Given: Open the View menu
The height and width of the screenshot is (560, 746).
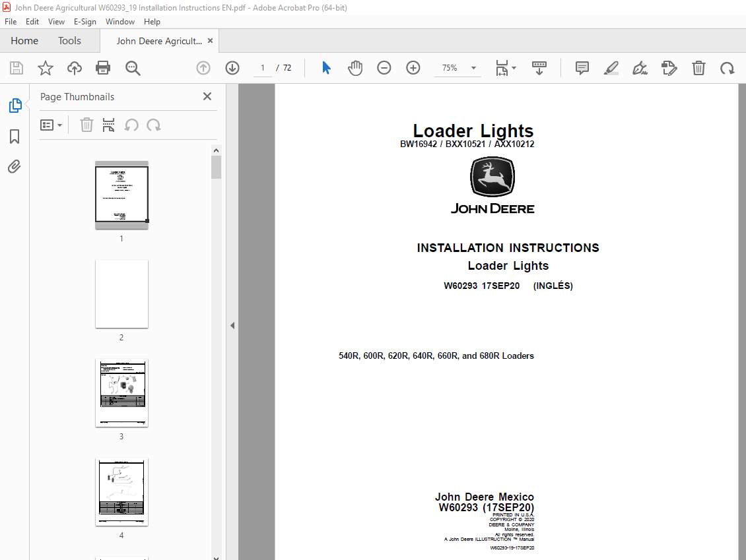Looking at the screenshot, I should click(56, 21).
